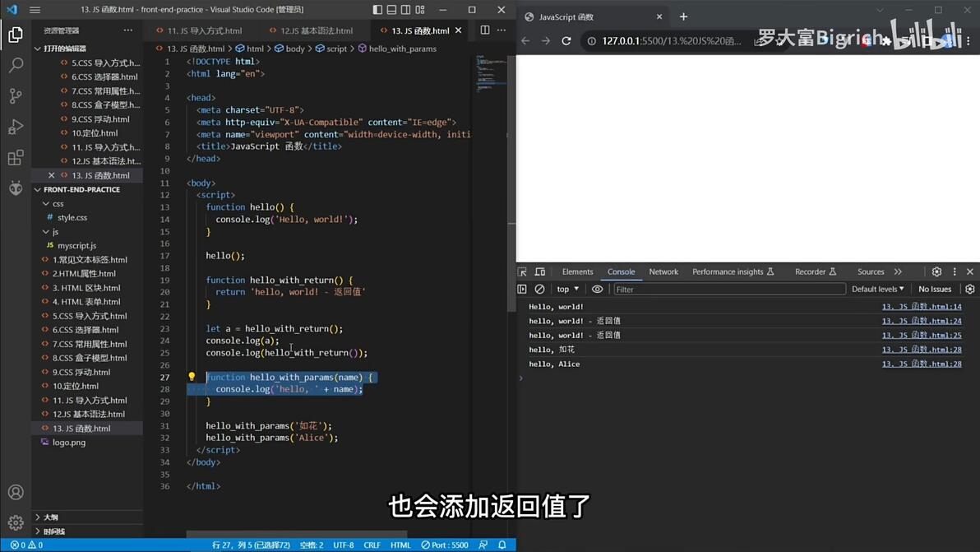This screenshot has width=980, height=552.
Task: Open the Search view in activity bar
Action: click(x=16, y=65)
